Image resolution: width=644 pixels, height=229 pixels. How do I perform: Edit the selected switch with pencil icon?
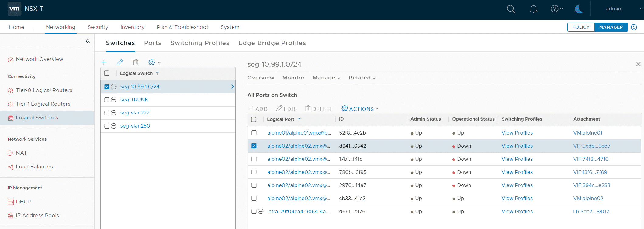(x=120, y=62)
